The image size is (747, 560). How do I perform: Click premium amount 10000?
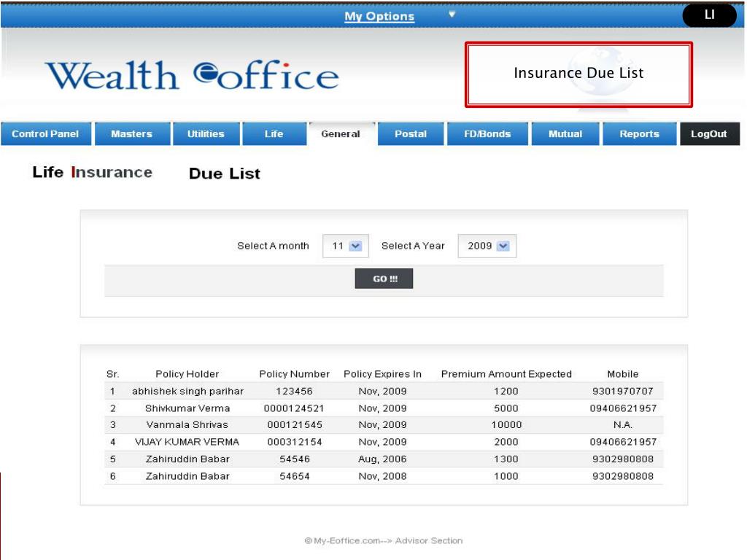(506, 425)
